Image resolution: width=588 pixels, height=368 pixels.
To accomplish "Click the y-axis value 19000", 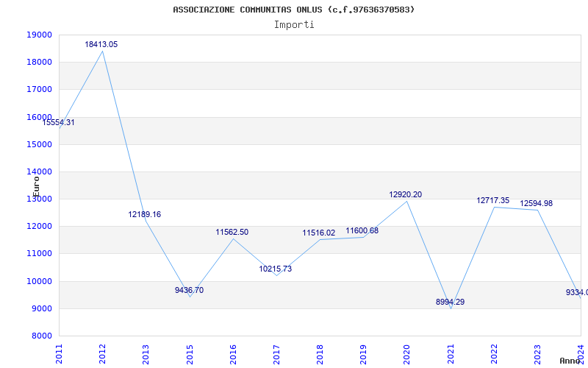I will click(x=39, y=35).
